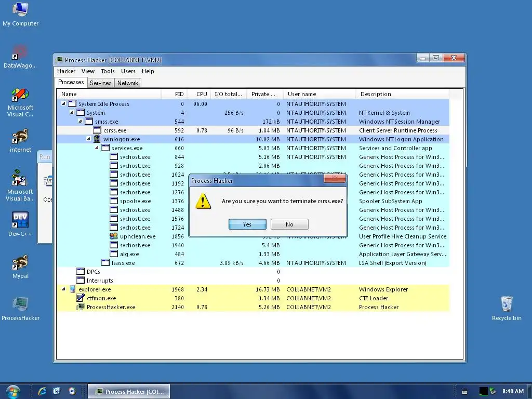Sort by Name column header

click(x=109, y=94)
